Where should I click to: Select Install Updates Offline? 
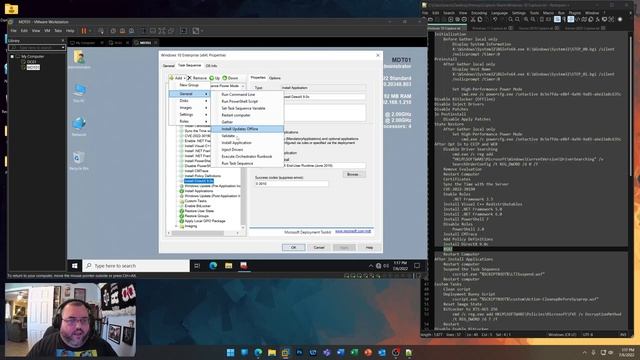pos(247,129)
